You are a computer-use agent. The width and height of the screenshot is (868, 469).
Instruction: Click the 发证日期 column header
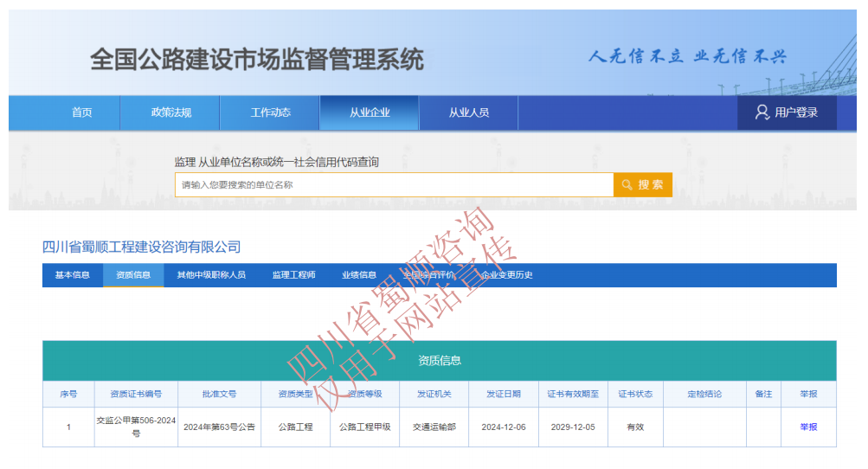[x=504, y=395]
